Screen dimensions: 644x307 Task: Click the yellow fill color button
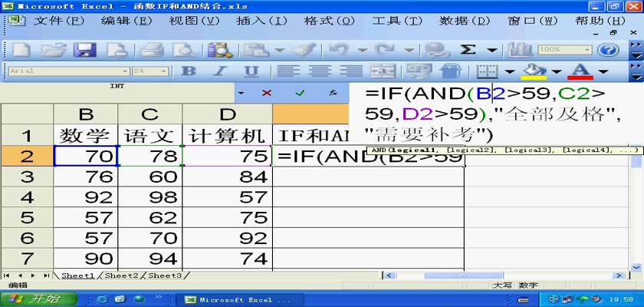pyautogui.click(x=533, y=71)
